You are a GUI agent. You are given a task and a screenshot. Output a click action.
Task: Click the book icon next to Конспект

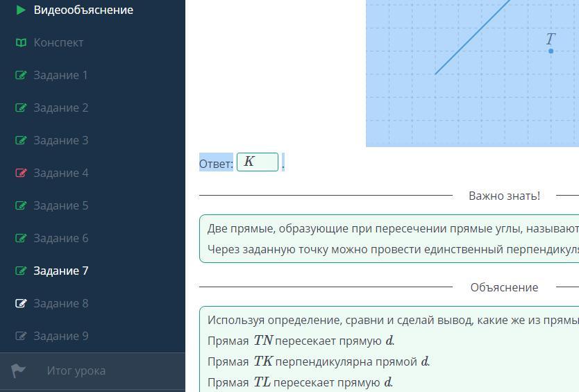click(x=21, y=42)
